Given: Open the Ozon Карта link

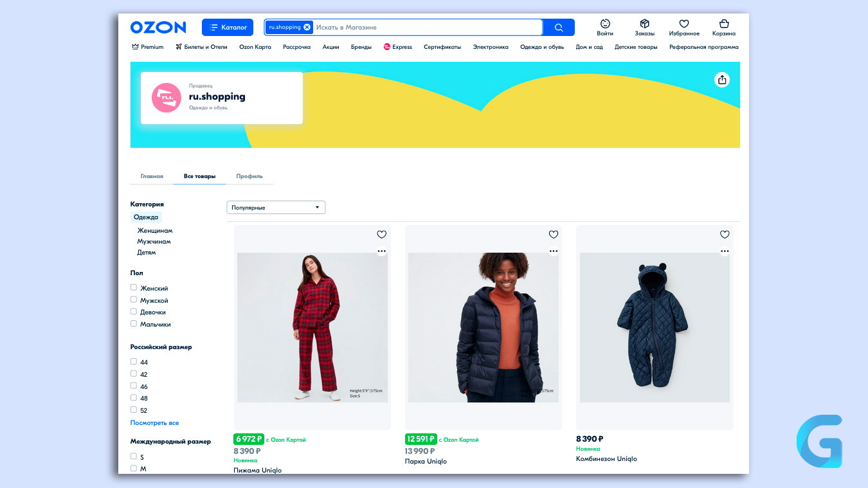Looking at the screenshot, I should [x=255, y=47].
